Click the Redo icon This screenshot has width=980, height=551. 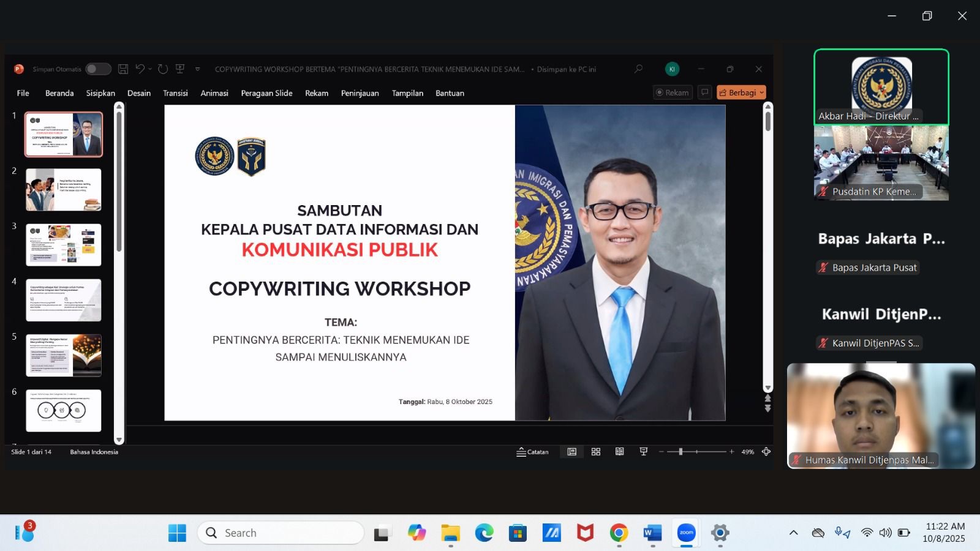pos(162,69)
